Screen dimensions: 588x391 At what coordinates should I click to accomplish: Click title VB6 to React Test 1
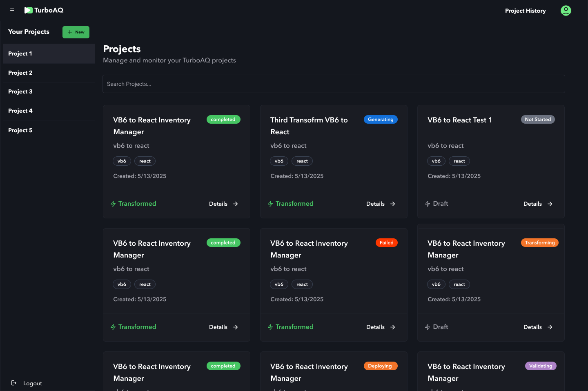(460, 120)
